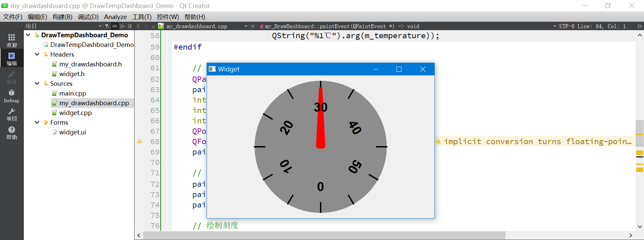Open widget.h in Headers
Viewport: 644px width, 240px height.
68,74
